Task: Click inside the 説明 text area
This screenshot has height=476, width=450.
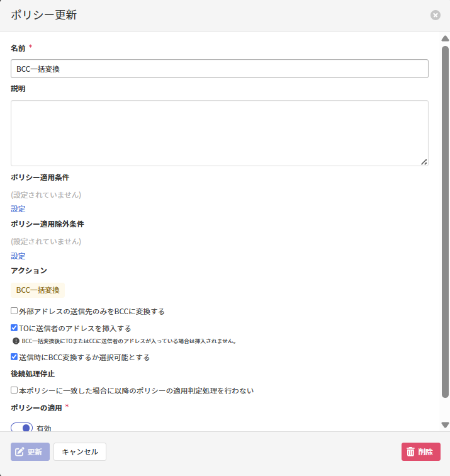Action: click(x=220, y=133)
